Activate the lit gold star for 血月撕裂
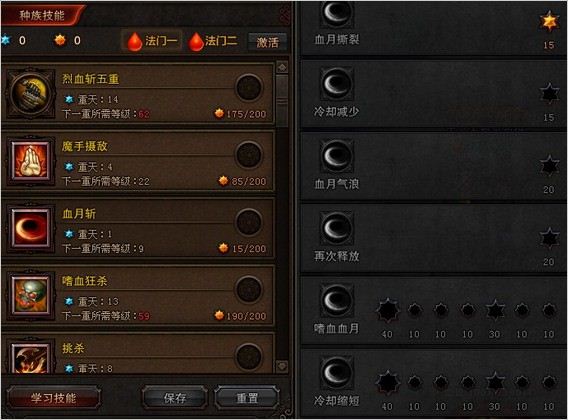 pos(549,21)
